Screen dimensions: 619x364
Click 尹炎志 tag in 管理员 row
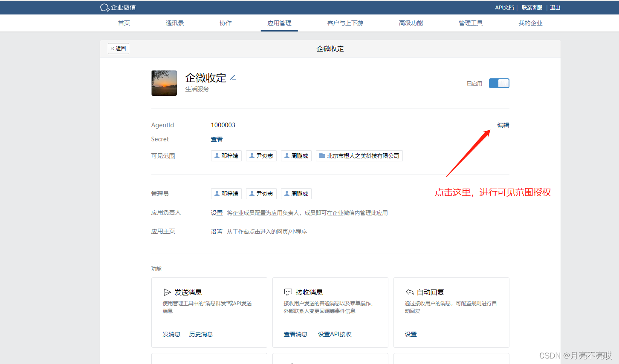pyautogui.click(x=261, y=194)
